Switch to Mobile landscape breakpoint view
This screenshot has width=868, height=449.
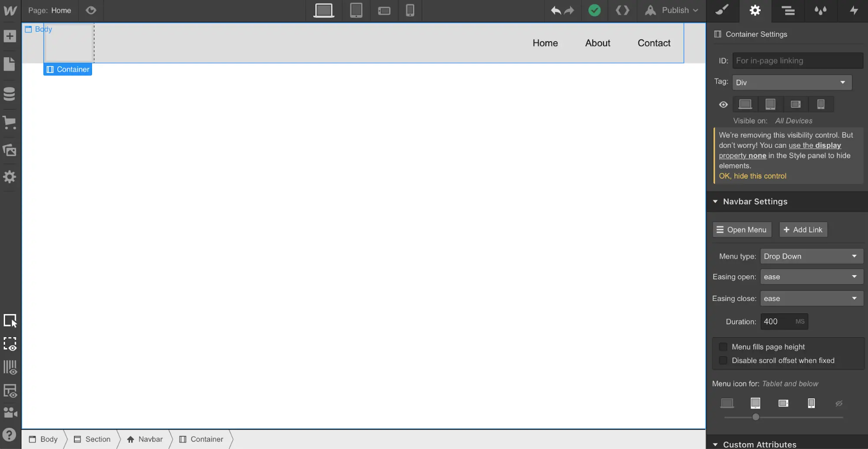pyautogui.click(x=384, y=10)
